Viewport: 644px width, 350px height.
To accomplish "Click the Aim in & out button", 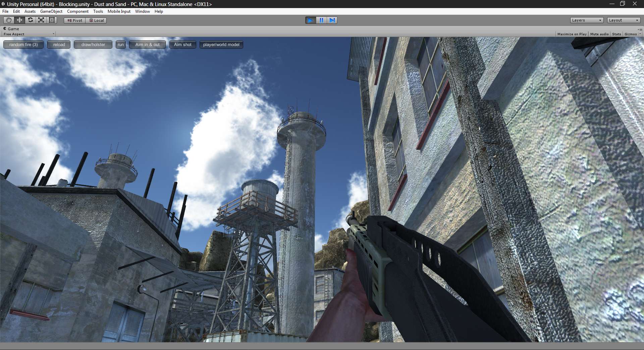I will [148, 45].
